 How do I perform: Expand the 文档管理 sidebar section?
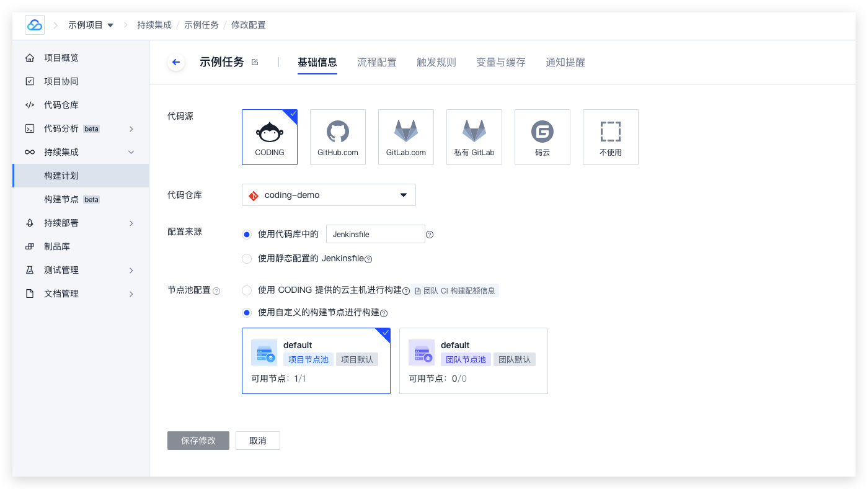click(x=131, y=294)
